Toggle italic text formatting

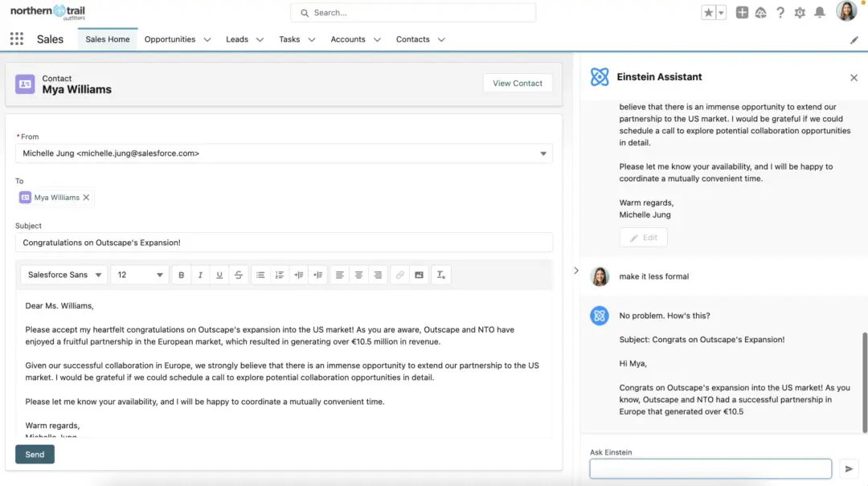200,275
